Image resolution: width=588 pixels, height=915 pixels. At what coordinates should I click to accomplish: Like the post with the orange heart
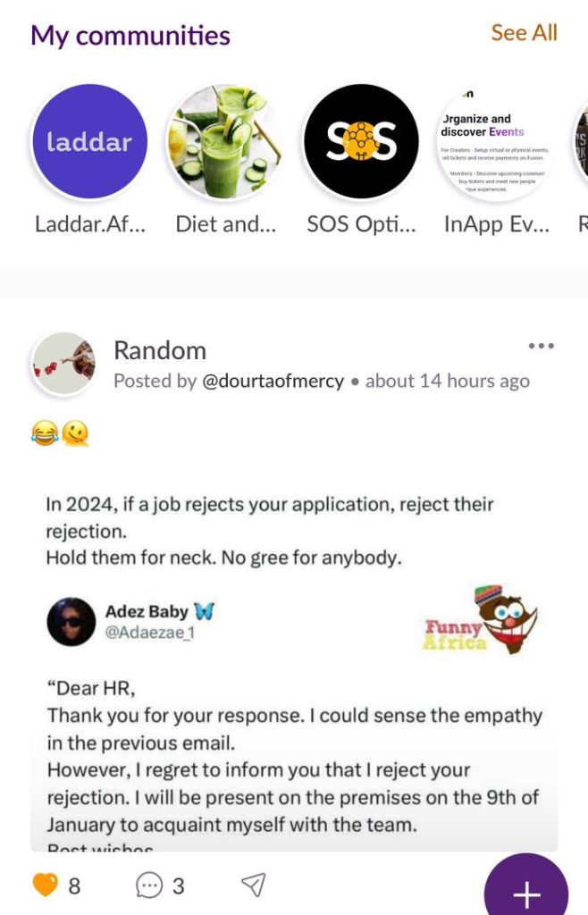pyautogui.click(x=45, y=885)
